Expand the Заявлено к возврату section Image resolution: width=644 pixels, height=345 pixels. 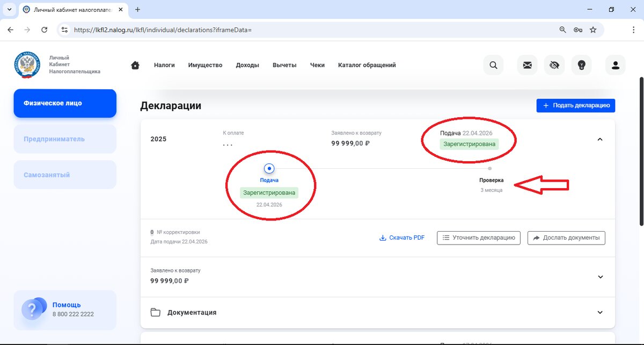coord(599,277)
